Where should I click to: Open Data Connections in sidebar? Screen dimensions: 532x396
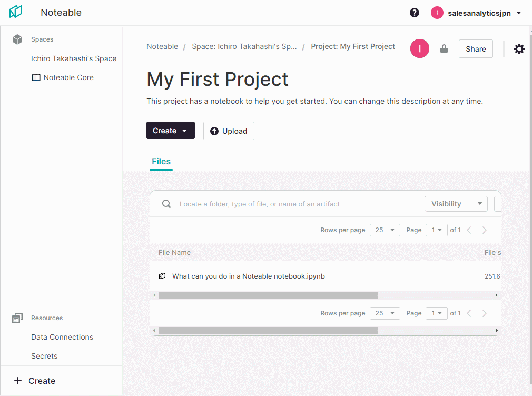coord(62,337)
